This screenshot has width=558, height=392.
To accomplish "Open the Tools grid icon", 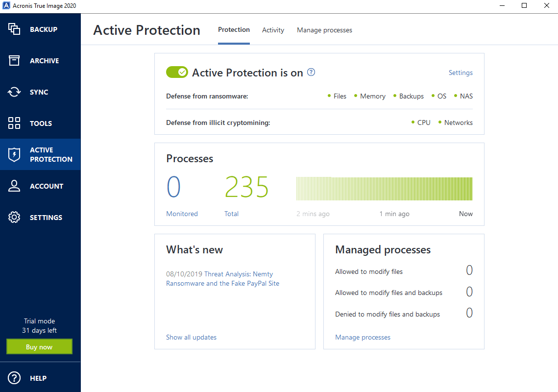I will point(14,123).
